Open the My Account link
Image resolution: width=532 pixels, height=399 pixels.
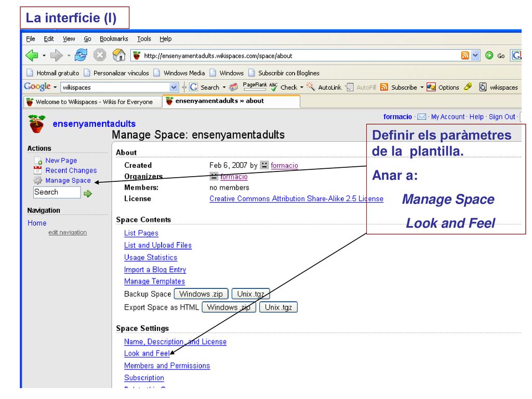pyautogui.click(x=448, y=117)
